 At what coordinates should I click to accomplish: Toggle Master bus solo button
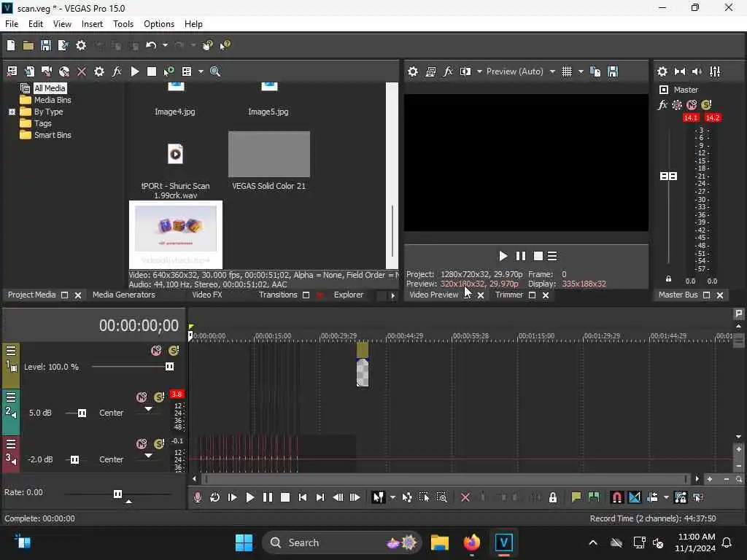(706, 105)
